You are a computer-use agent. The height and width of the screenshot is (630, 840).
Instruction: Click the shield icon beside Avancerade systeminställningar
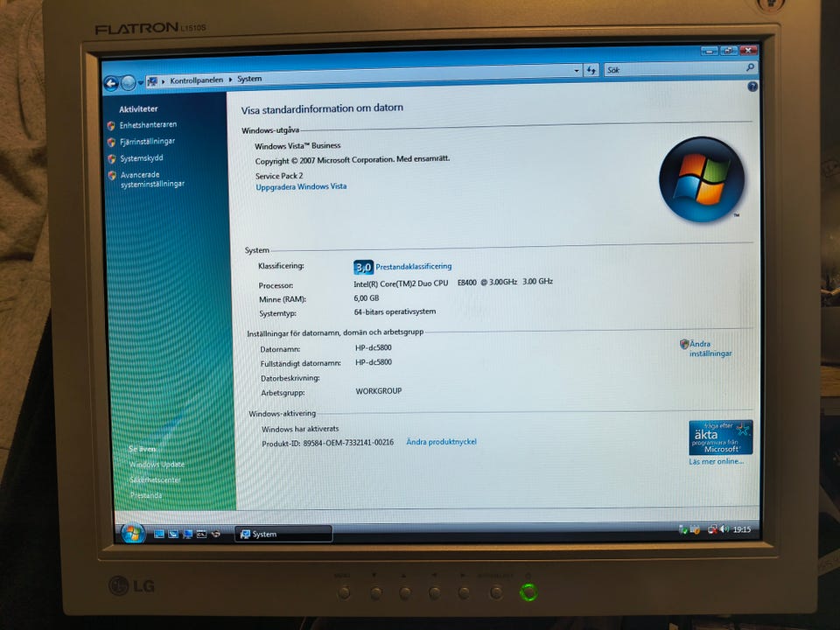coord(112,176)
